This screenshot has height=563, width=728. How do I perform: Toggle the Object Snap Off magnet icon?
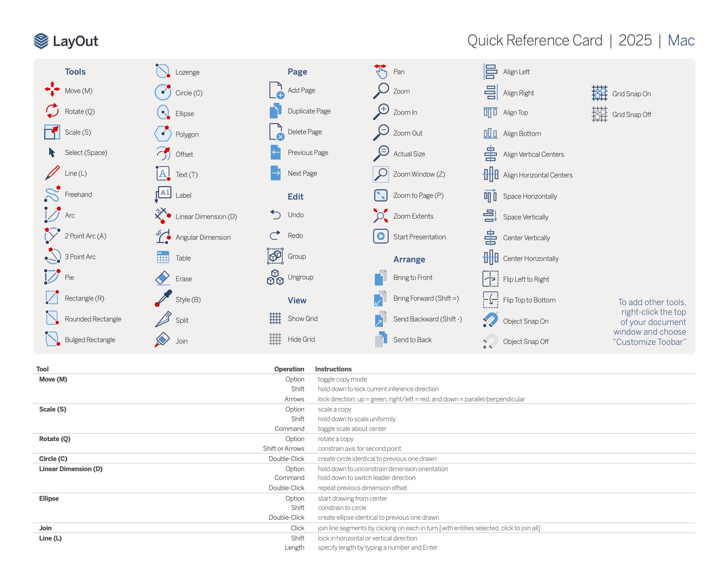coord(490,341)
